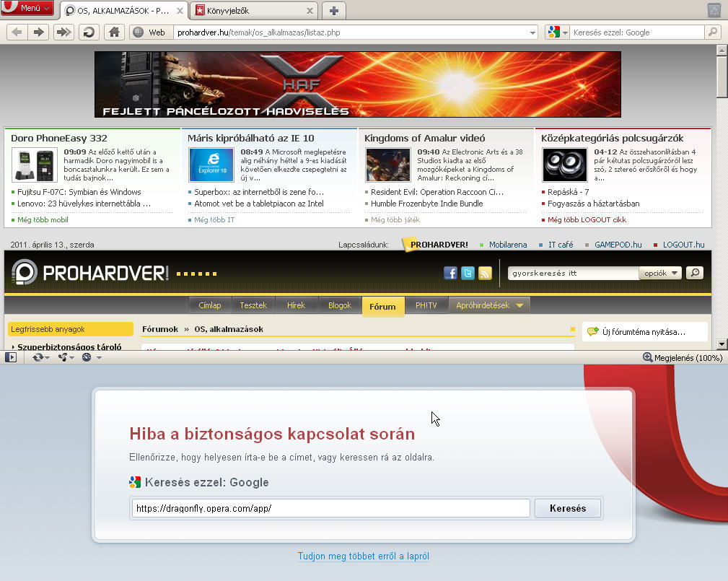Click the scroll up arrow of page scrollbar
728x581 pixels.
(x=722, y=50)
